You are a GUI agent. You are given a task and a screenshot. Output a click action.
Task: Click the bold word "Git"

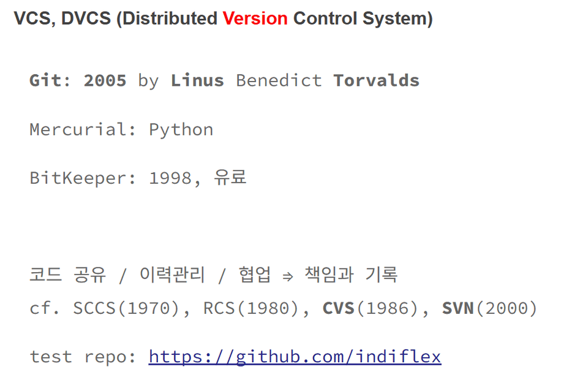(45, 80)
